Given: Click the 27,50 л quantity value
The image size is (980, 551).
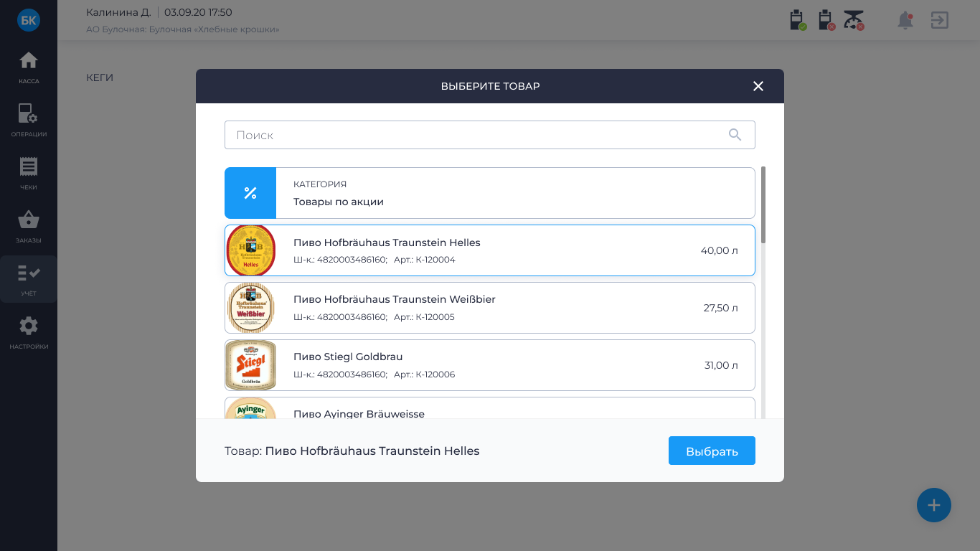Looking at the screenshot, I should (x=721, y=308).
